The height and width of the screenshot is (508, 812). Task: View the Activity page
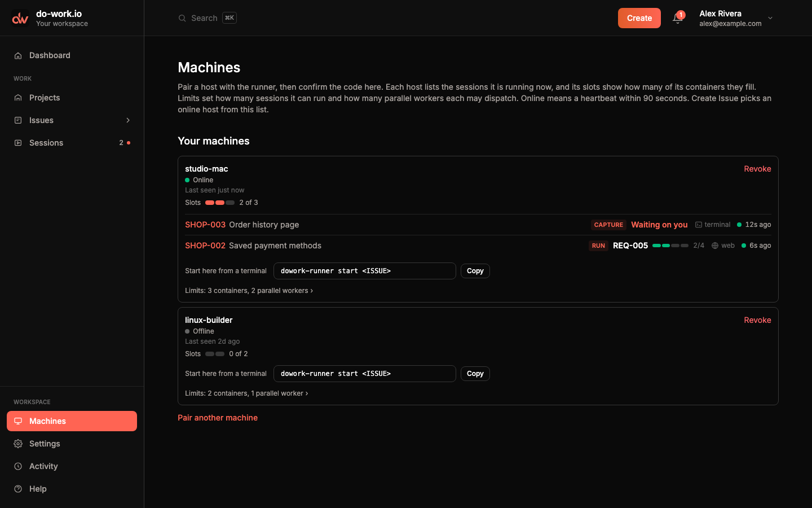click(x=72, y=466)
